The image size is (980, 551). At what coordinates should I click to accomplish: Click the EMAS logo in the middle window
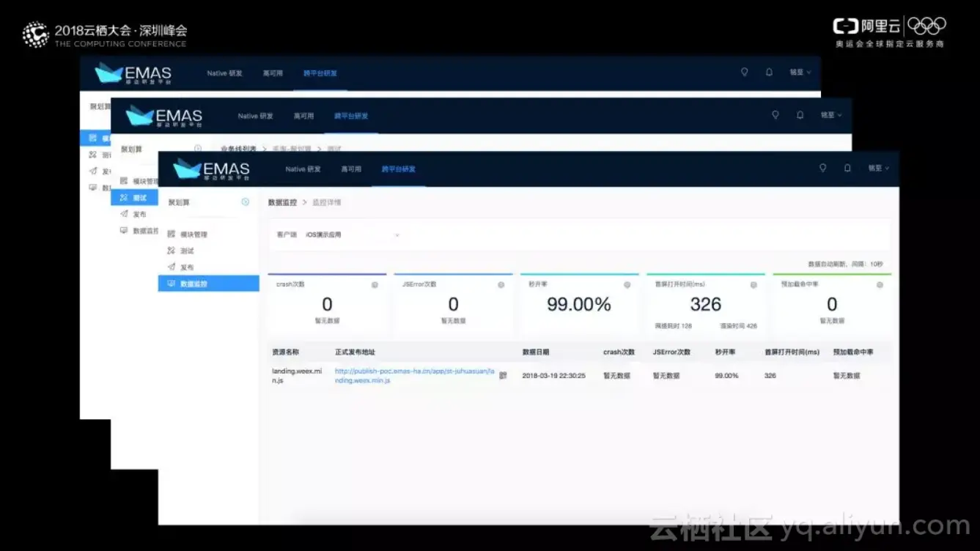click(164, 117)
